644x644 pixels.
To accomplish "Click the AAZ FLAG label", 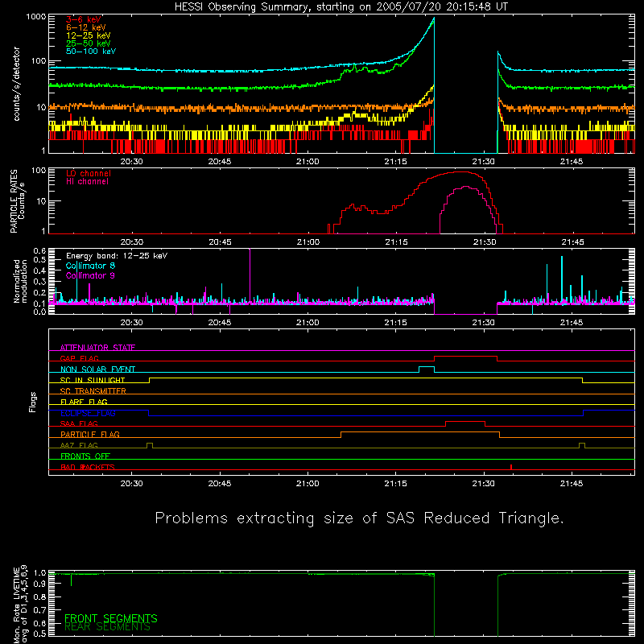I will pyautogui.click(x=79, y=445).
